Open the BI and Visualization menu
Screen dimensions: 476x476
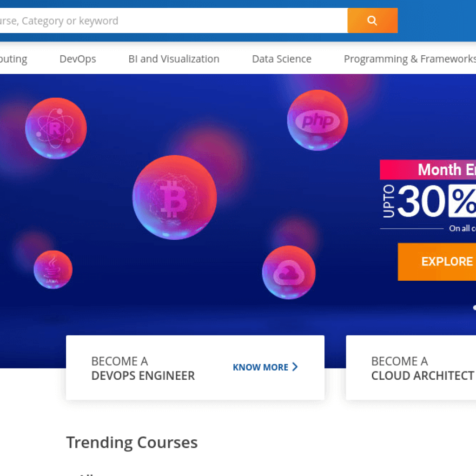click(x=174, y=59)
